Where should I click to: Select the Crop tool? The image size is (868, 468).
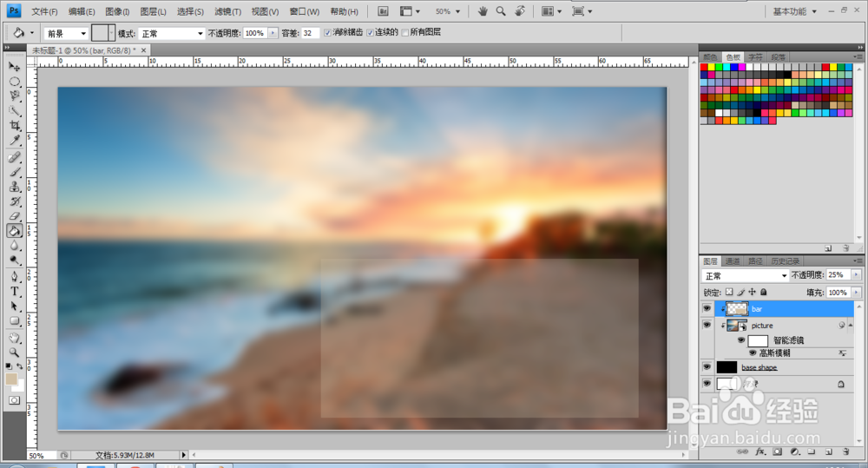pos(15,125)
